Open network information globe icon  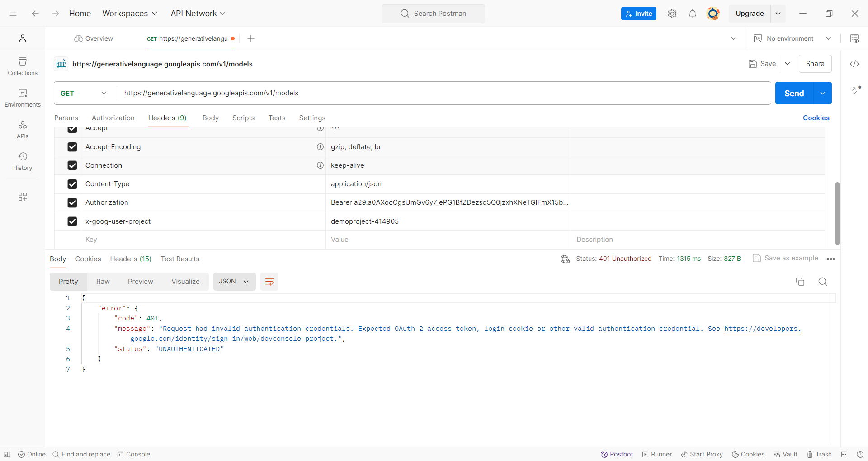coord(565,259)
